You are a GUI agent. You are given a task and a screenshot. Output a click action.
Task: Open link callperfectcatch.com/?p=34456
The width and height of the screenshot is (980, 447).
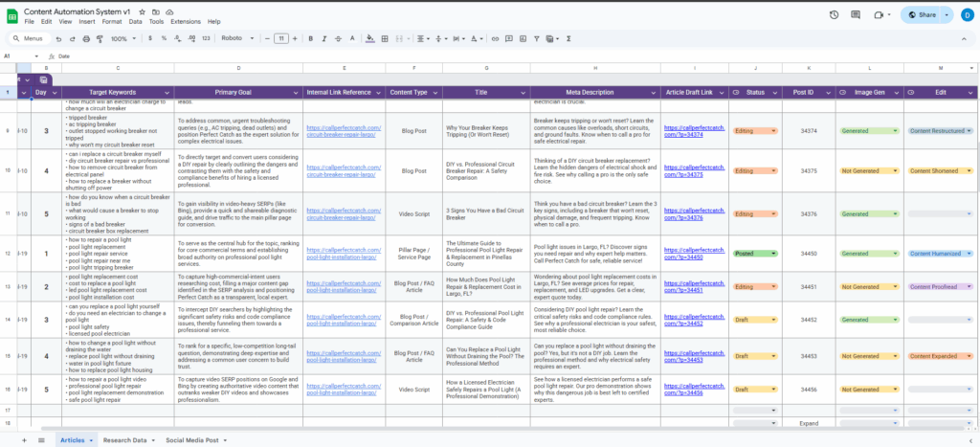coord(694,389)
